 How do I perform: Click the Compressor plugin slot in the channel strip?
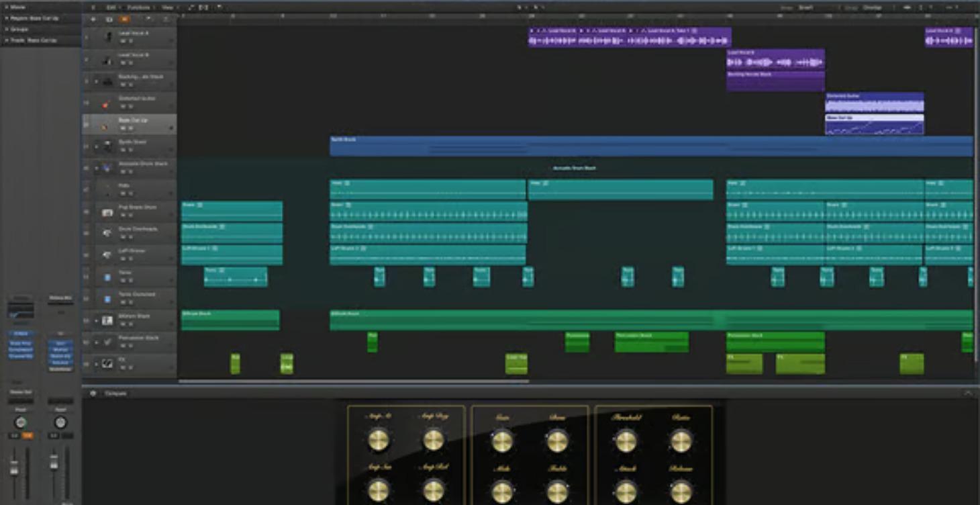(x=21, y=349)
